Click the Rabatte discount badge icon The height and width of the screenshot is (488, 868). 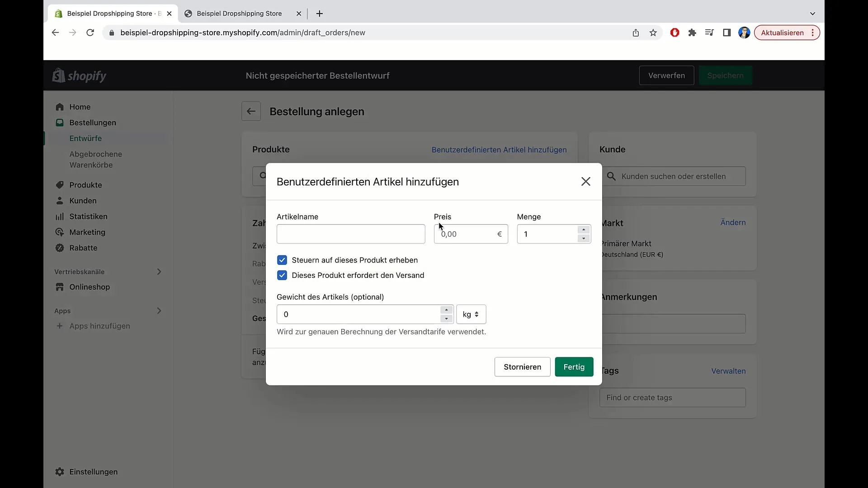60,248
